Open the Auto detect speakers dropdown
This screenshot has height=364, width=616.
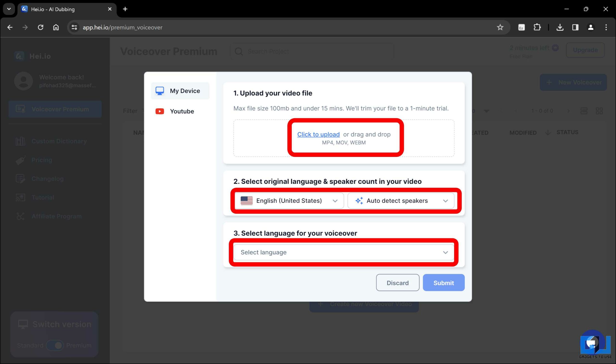(401, 201)
